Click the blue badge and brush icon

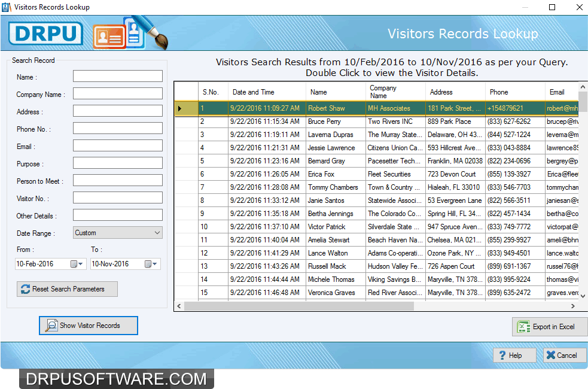pyautogui.click(x=132, y=34)
